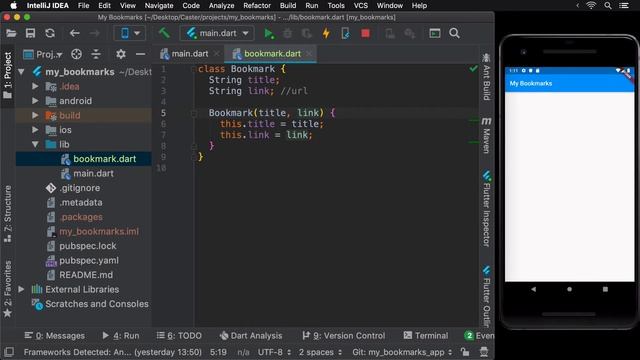Run the app with green play
The width and height of the screenshot is (640, 360).
[269, 33]
